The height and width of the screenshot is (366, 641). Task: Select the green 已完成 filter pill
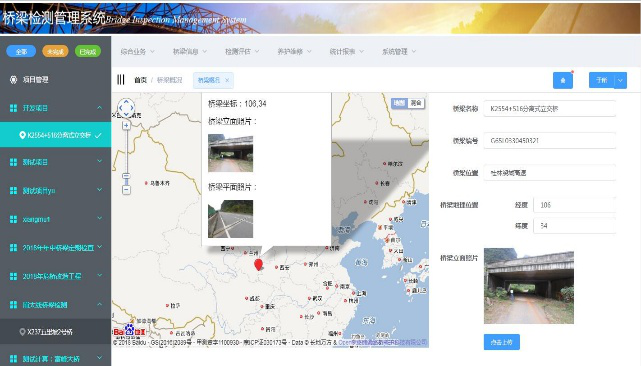coord(87,52)
